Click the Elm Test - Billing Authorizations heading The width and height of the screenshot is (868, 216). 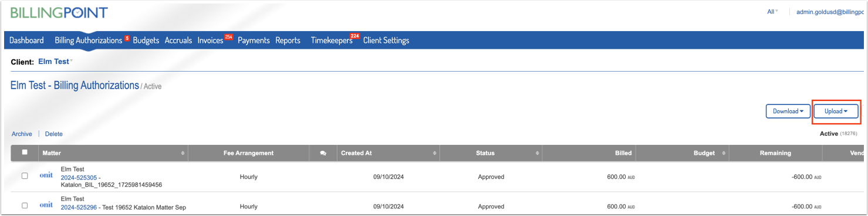[x=75, y=86]
